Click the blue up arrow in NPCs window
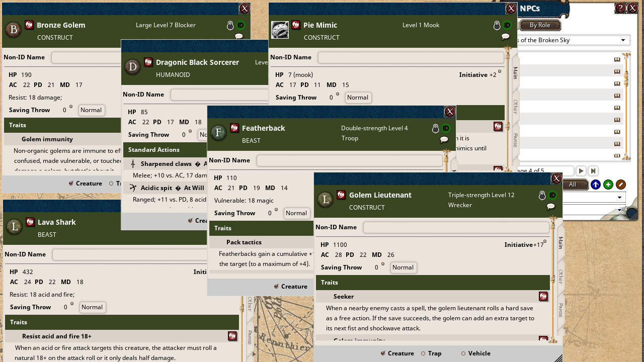This screenshot has height=362, width=644. tap(595, 185)
